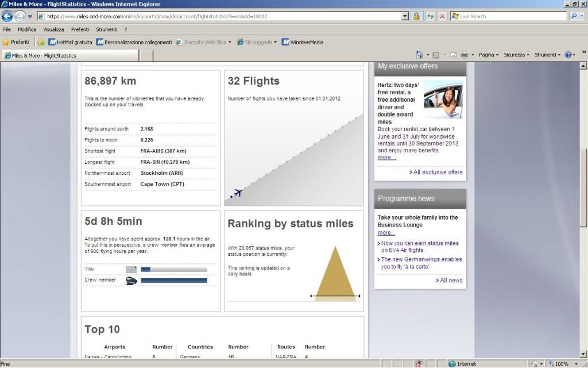Click the 'You' luggage icon
588x368 pixels.
pos(131,269)
